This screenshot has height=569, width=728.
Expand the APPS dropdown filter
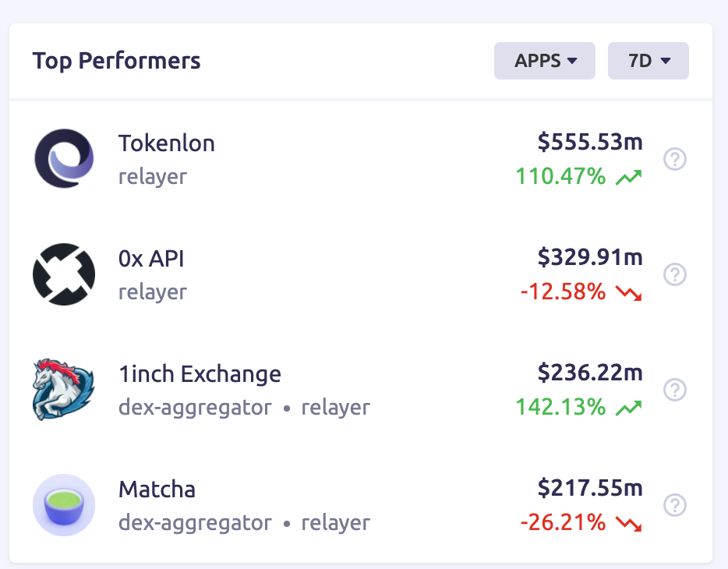(x=545, y=61)
